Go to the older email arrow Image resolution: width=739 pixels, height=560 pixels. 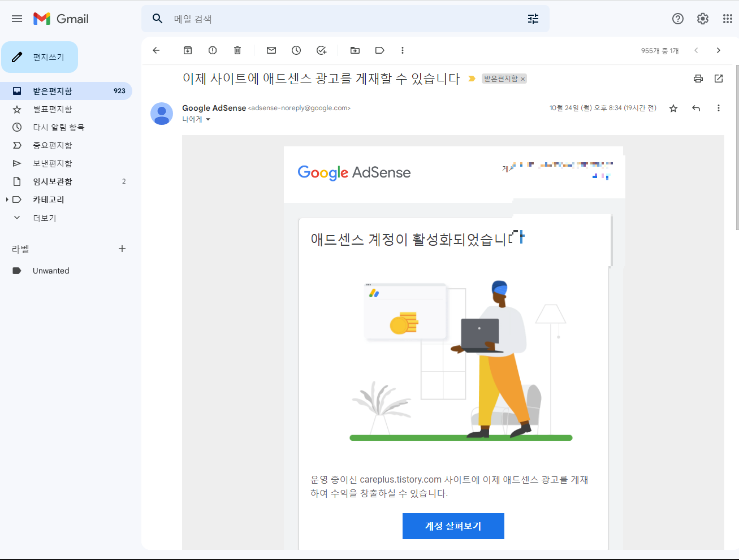(x=719, y=50)
